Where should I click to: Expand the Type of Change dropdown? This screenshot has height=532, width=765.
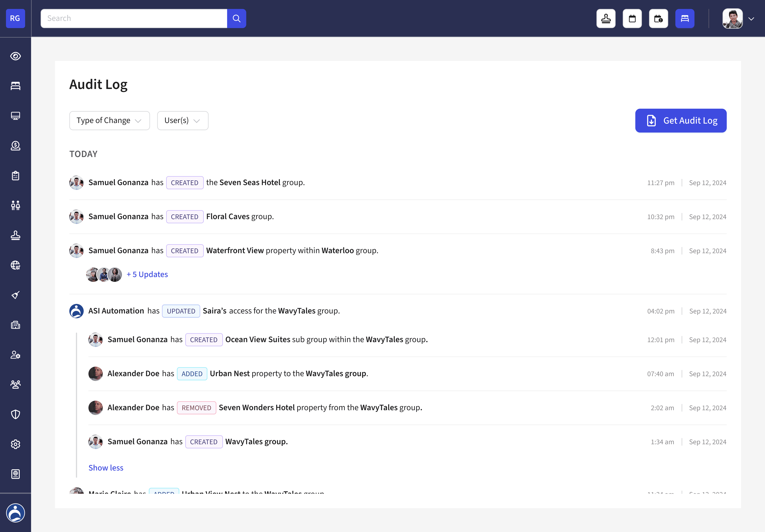coord(109,120)
